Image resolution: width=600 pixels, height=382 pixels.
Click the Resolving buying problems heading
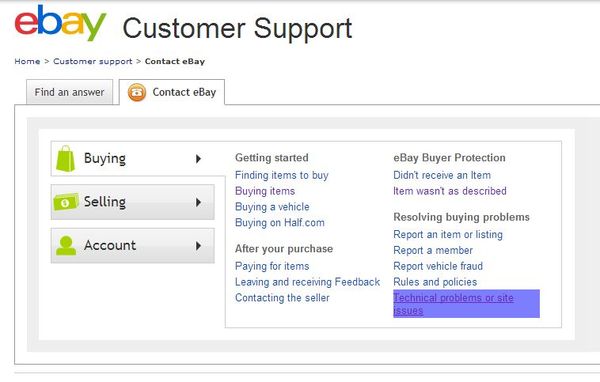461,217
